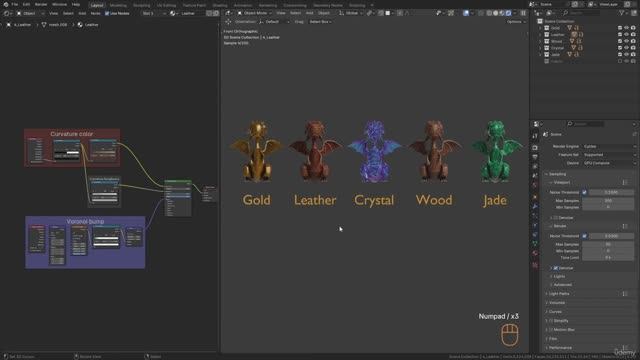Screen dimensions: 640x360
Task: Open the material Slot dropdown
Action: coord(153,13)
